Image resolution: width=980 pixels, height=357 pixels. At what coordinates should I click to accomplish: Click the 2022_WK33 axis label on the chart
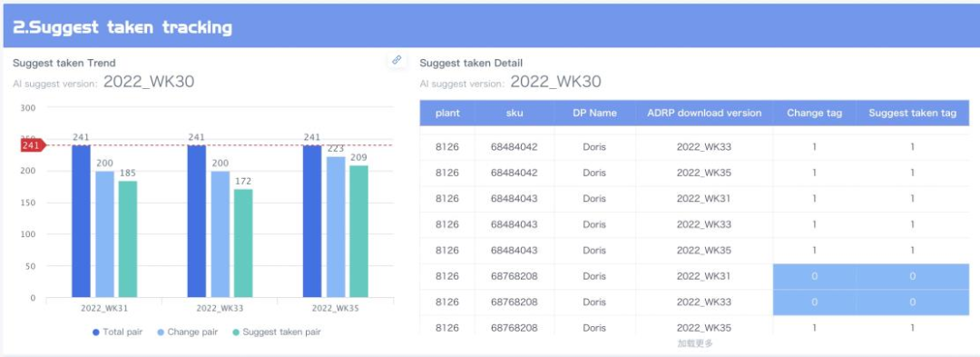tap(220, 309)
